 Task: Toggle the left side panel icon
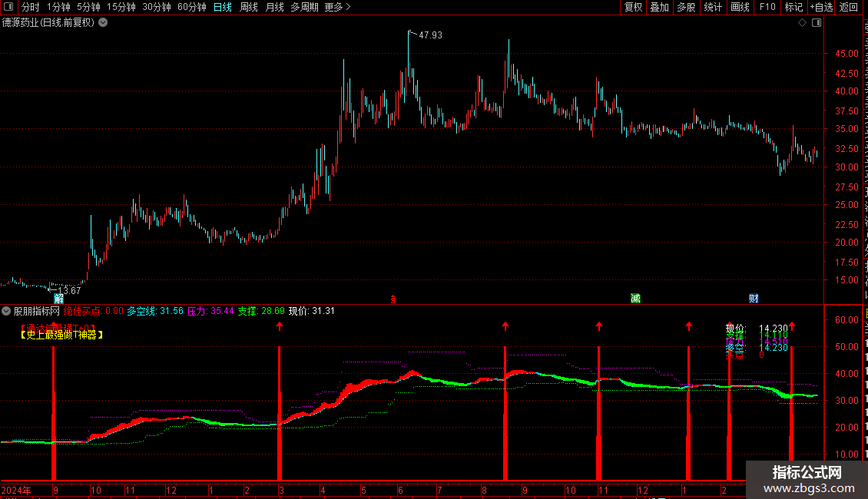click(8, 7)
